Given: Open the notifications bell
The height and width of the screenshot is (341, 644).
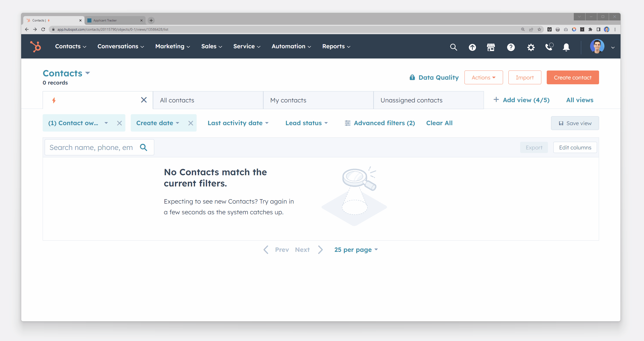Looking at the screenshot, I should (x=566, y=47).
